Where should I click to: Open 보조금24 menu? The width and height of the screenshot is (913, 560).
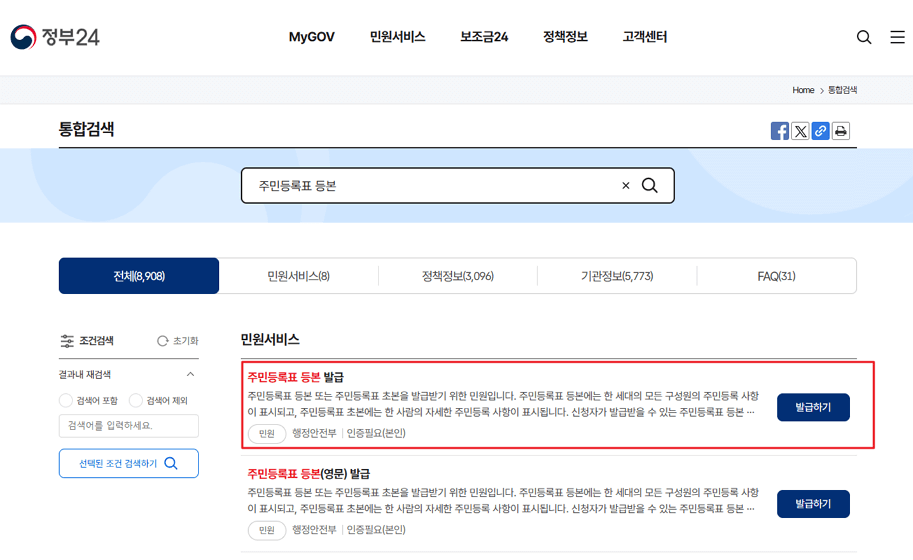(x=484, y=37)
